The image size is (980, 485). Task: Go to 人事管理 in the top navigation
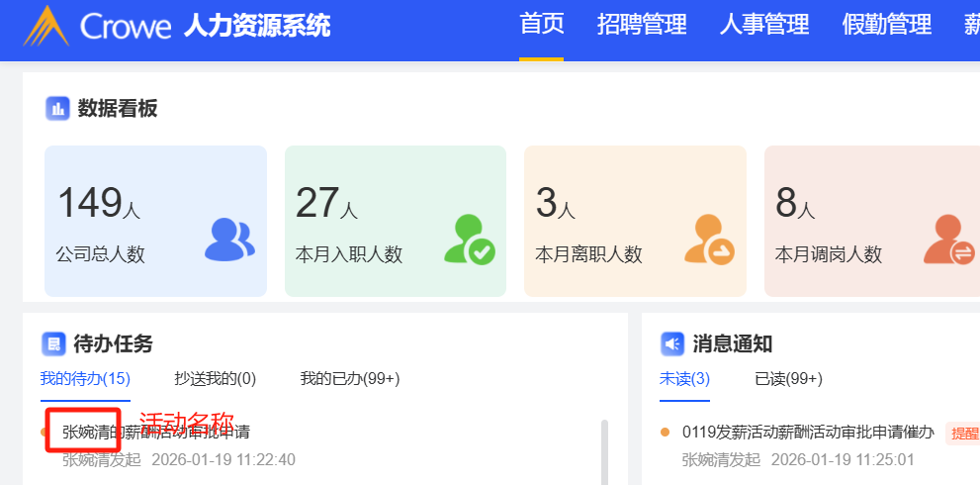click(x=764, y=25)
